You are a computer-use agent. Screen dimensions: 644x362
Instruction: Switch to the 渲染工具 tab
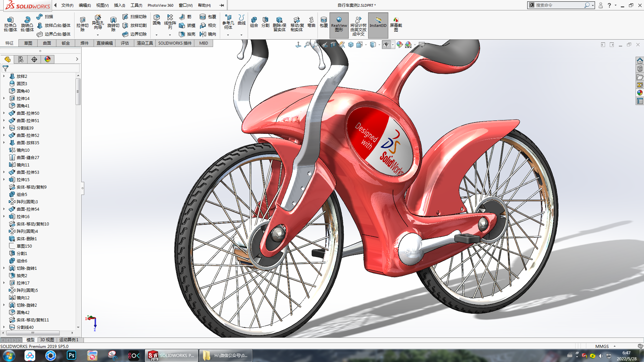tap(145, 43)
